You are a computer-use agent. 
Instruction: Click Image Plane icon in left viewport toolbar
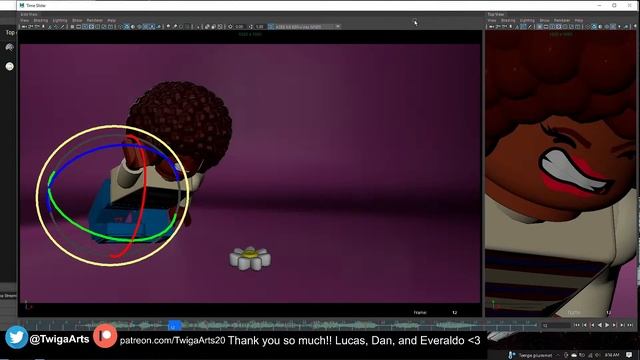[x=50, y=27]
